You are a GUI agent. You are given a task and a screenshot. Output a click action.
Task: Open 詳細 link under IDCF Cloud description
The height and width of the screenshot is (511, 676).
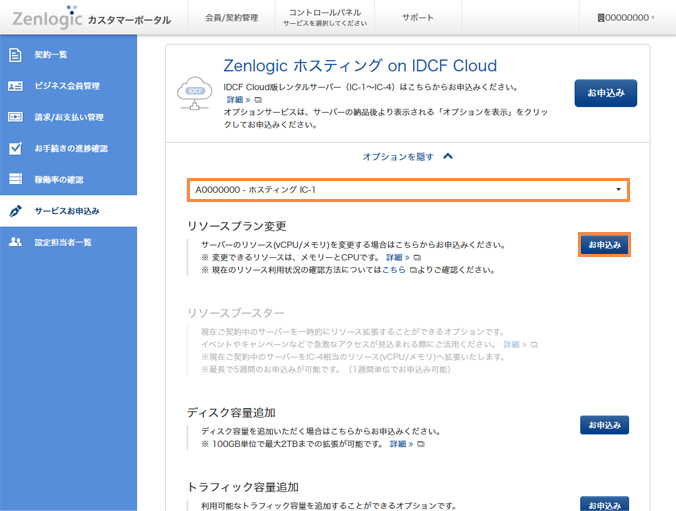click(x=238, y=100)
